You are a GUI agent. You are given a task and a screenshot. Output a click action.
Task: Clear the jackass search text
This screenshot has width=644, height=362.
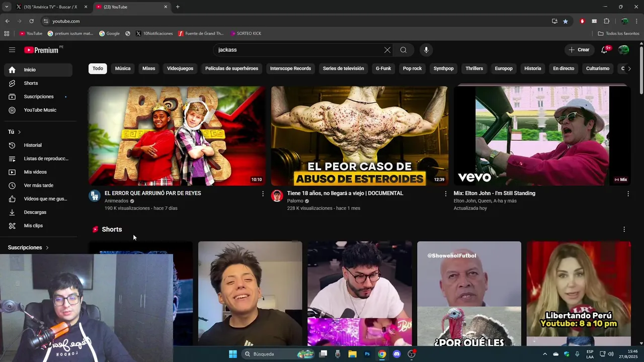[x=387, y=50]
